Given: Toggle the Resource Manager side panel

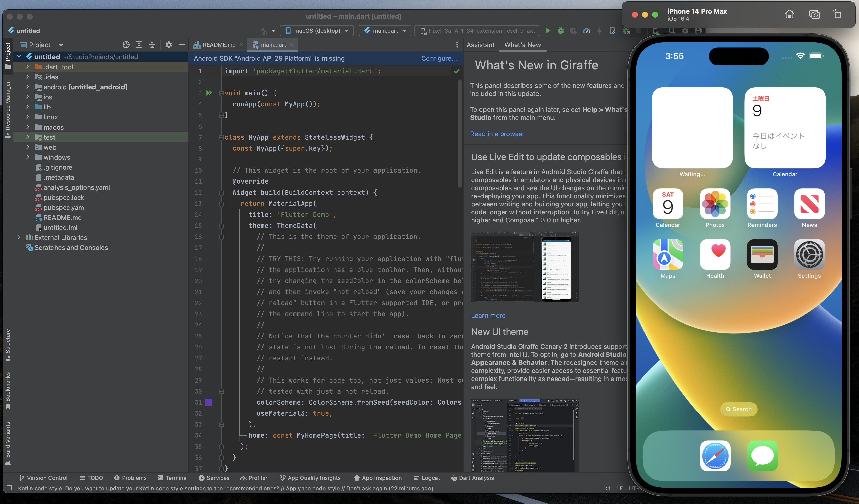Looking at the screenshot, I should tap(8, 109).
